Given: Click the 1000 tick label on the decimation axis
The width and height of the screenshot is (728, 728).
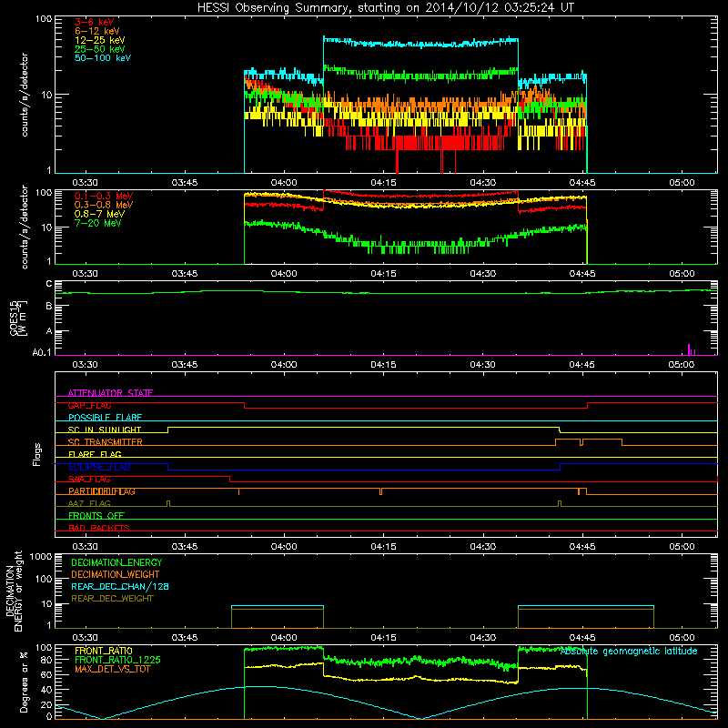Looking at the screenshot, I should (41, 557).
